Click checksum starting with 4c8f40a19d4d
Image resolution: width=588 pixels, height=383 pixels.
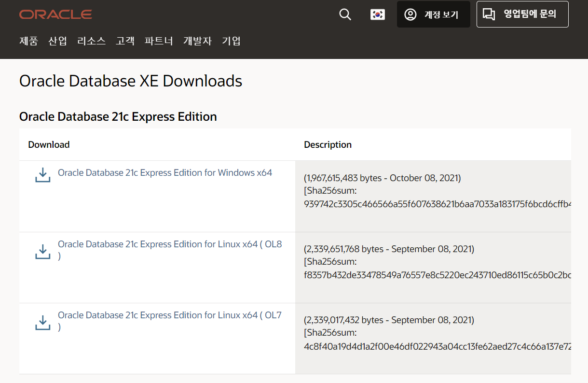438,346
